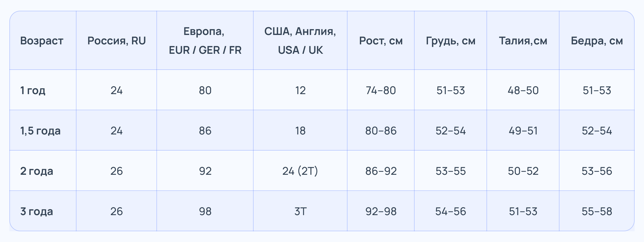Screen dimensions: 644x242
Task: Select the "2 года" row label
Action: coord(36,171)
